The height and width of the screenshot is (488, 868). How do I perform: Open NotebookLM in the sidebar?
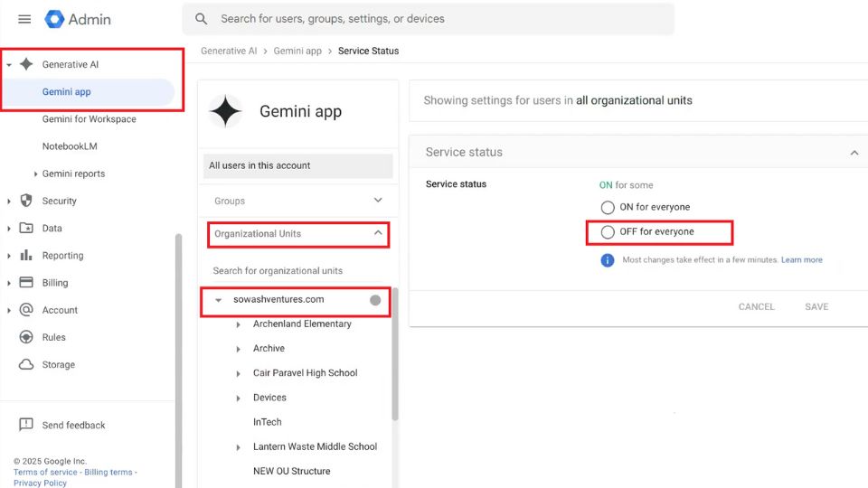[70, 146]
